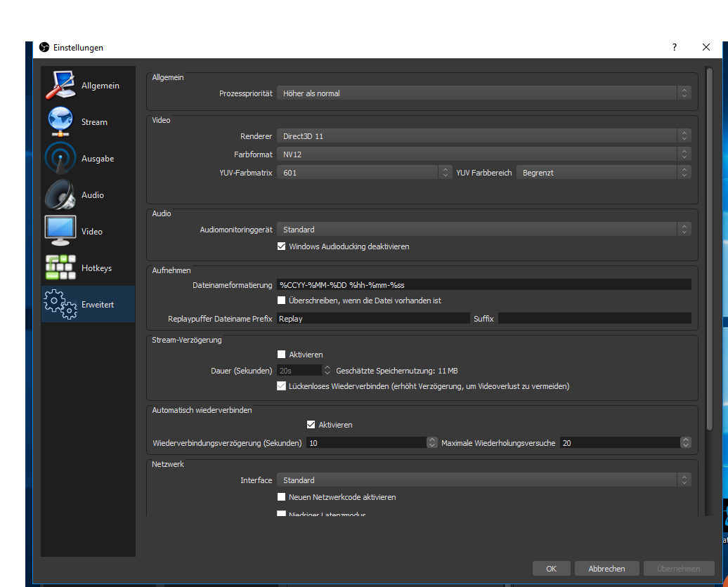Screen dimensions: 728x587
Task: Open Stream settings via globe icon
Action: point(60,122)
